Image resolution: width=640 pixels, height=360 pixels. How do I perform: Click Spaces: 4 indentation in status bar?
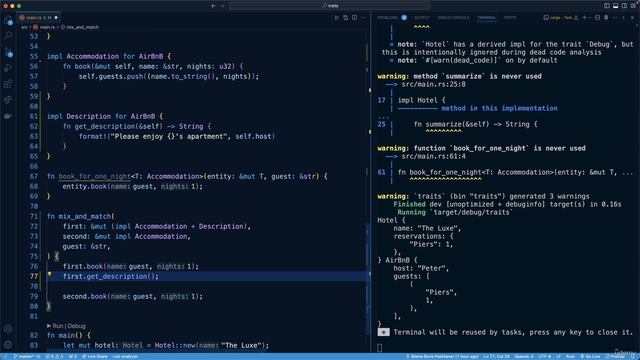click(524, 356)
